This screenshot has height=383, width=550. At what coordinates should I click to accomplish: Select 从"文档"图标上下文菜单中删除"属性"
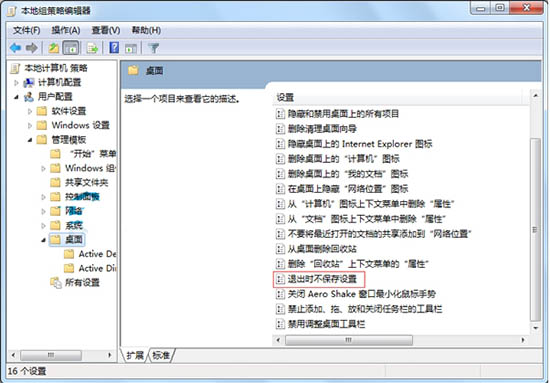367,219
